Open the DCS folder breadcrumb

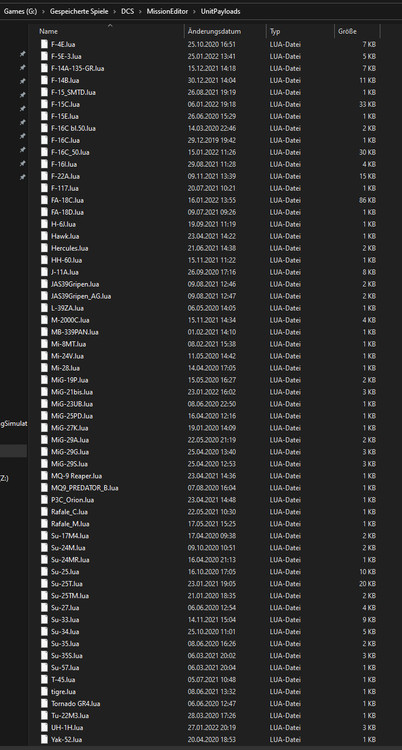click(128, 11)
